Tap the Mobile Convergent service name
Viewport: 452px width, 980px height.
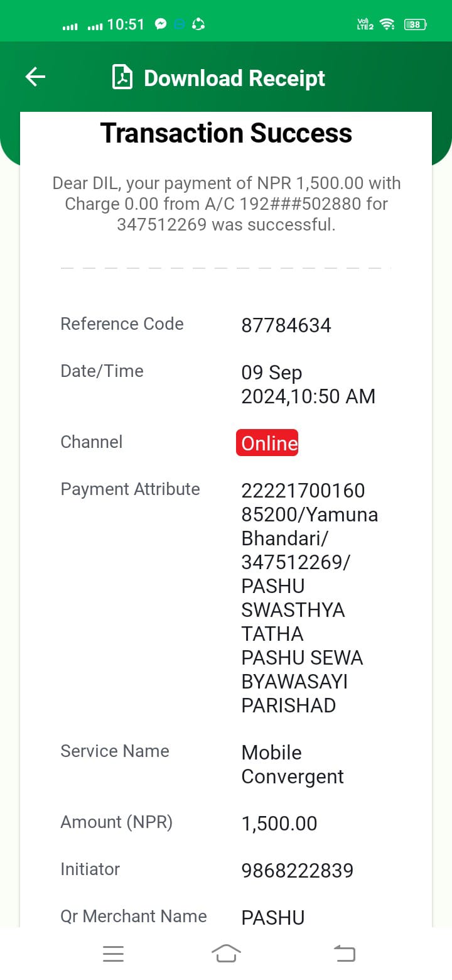click(293, 765)
